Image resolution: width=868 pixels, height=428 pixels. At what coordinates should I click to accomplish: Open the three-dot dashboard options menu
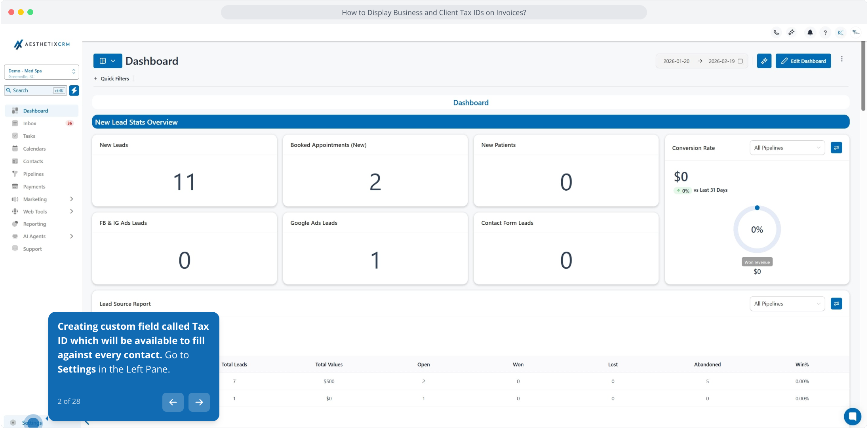click(x=842, y=59)
